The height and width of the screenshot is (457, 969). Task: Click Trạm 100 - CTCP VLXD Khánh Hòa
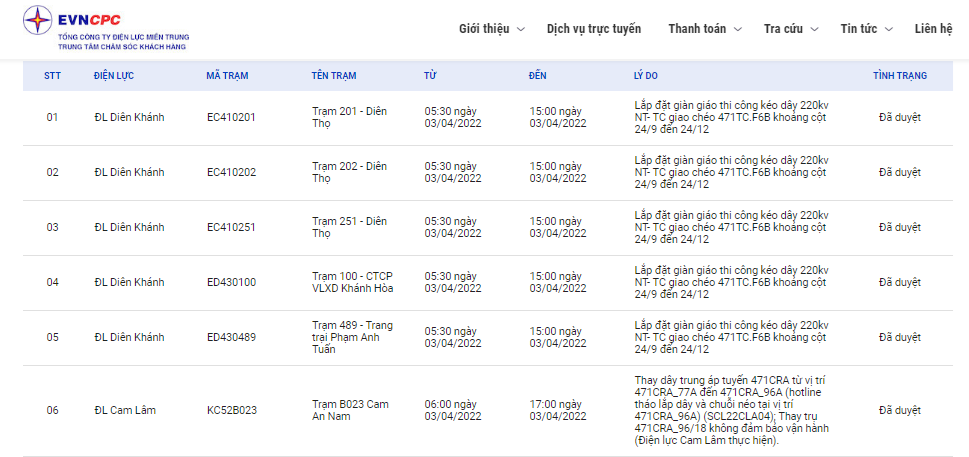(x=352, y=282)
